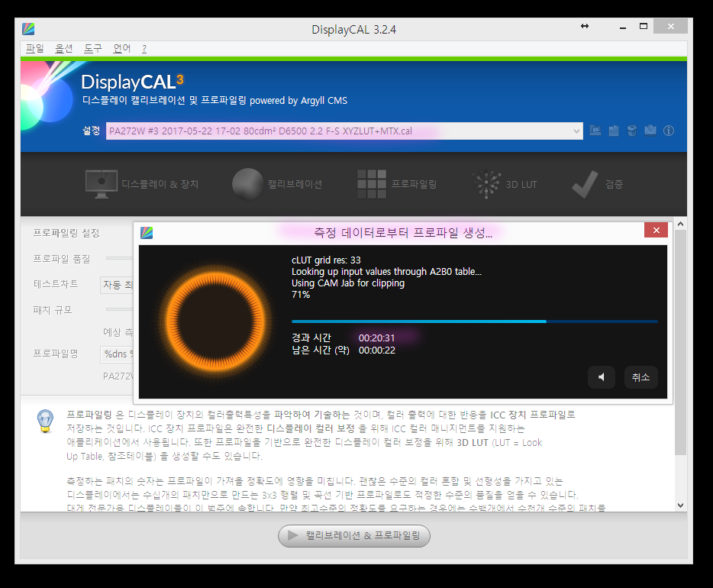Click the delete settings trash icon
Screen dimensions: 713x588
point(632,131)
